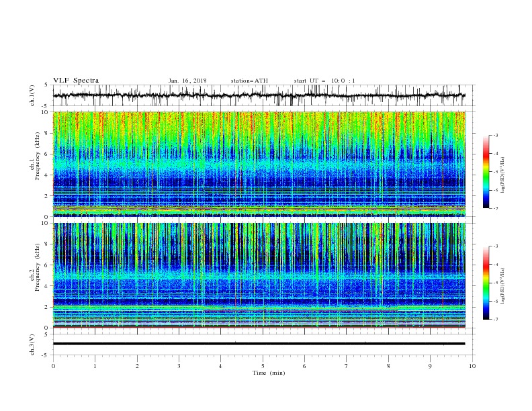The image size is (532, 411).
Task: Click the lower color scale label 'log(PSD)(V²/Hz)'
Action: click(x=503, y=285)
